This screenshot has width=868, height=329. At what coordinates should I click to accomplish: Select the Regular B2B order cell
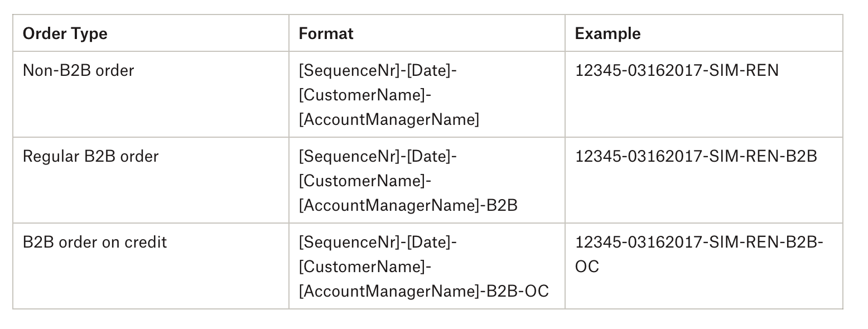pyautogui.click(x=90, y=156)
